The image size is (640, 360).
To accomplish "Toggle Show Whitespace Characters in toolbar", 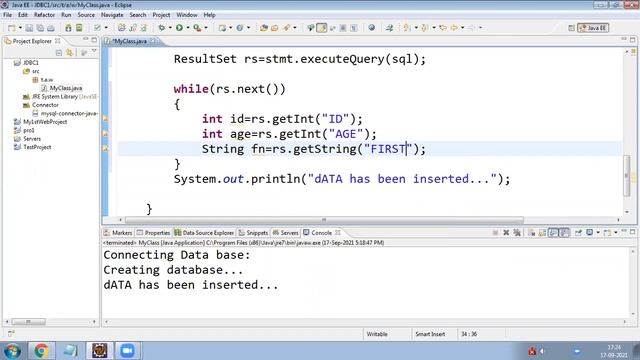I will pos(353,28).
